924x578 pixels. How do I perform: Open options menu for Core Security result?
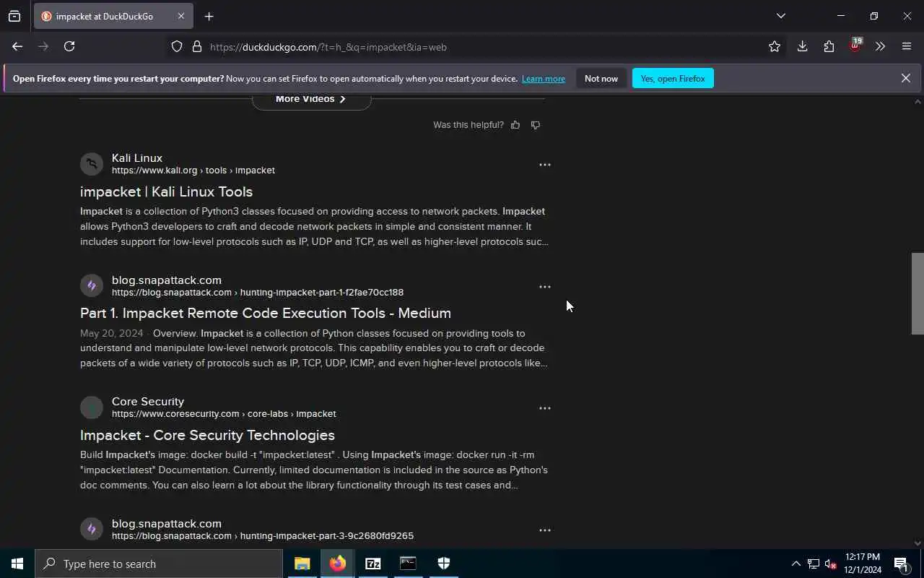[x=545, y=408]
